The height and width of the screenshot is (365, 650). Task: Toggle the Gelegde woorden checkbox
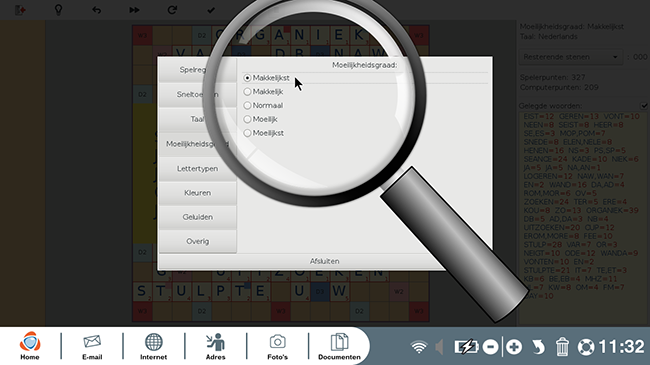(x=644, y=106)
